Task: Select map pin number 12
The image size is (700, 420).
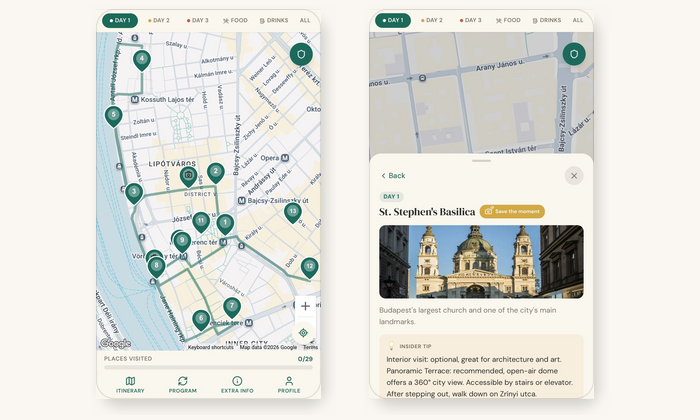Action: coord(309,267)
